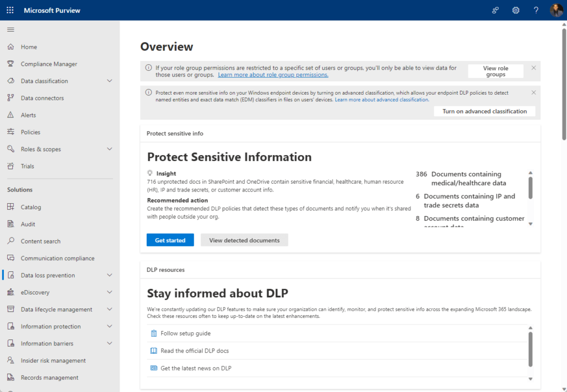Click the Information protection lock icon

[x=11, y=326]
